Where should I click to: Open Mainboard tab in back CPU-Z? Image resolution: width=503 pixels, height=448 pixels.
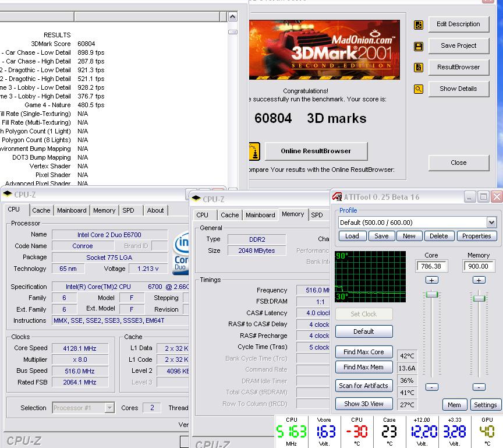(72, 210)
